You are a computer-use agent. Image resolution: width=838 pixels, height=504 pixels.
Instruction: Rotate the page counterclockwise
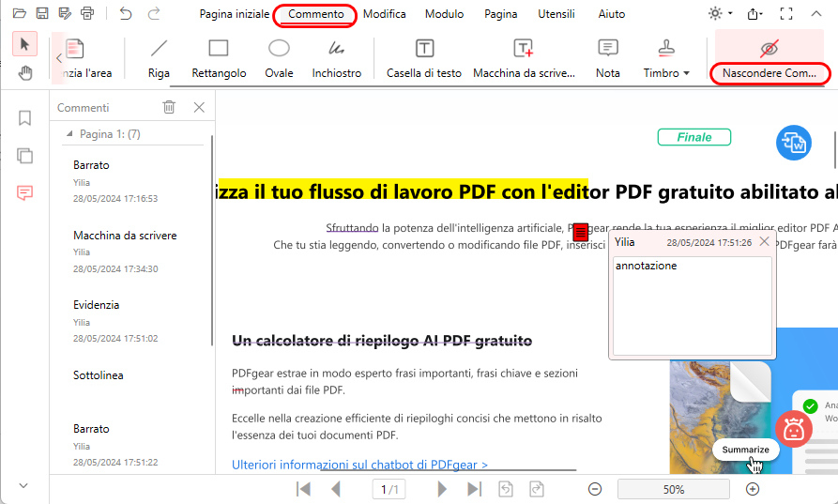pyautogui.click(x=506, y=488)
